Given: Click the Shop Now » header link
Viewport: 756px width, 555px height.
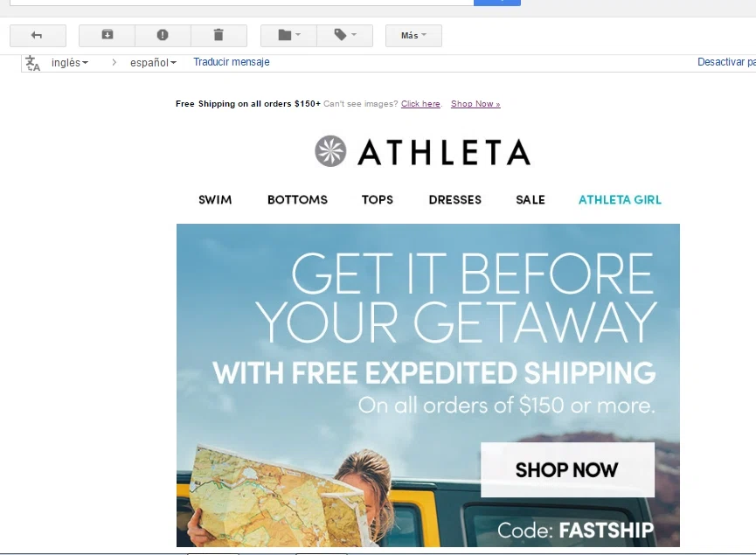Looking at the screenshot, I should pyautogui.click(x=475, y=104).
